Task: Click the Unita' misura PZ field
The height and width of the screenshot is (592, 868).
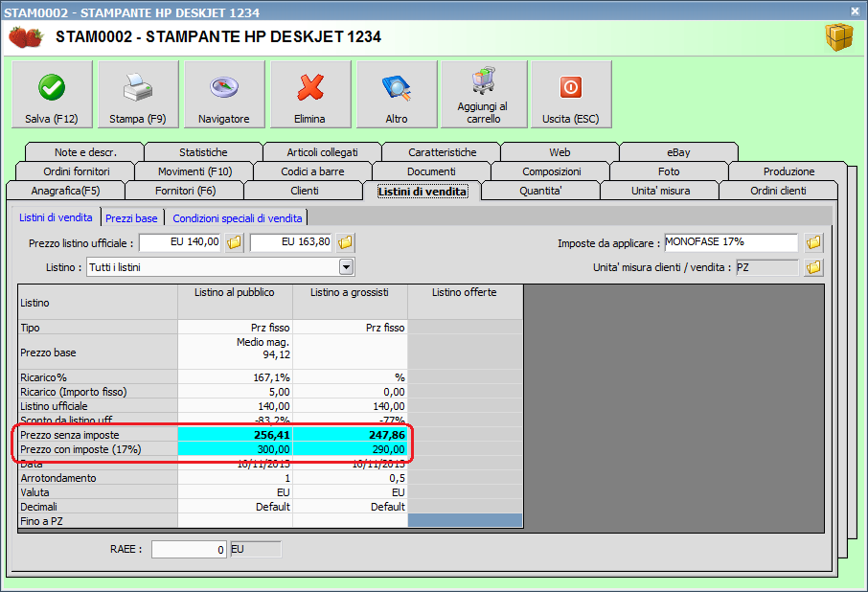Action: (x=767, y=268)
